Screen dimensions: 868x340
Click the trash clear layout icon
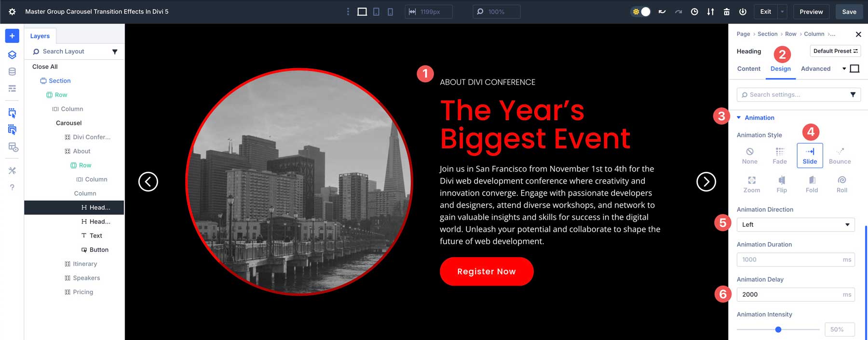pyautogui.click(x=727, y=12)
